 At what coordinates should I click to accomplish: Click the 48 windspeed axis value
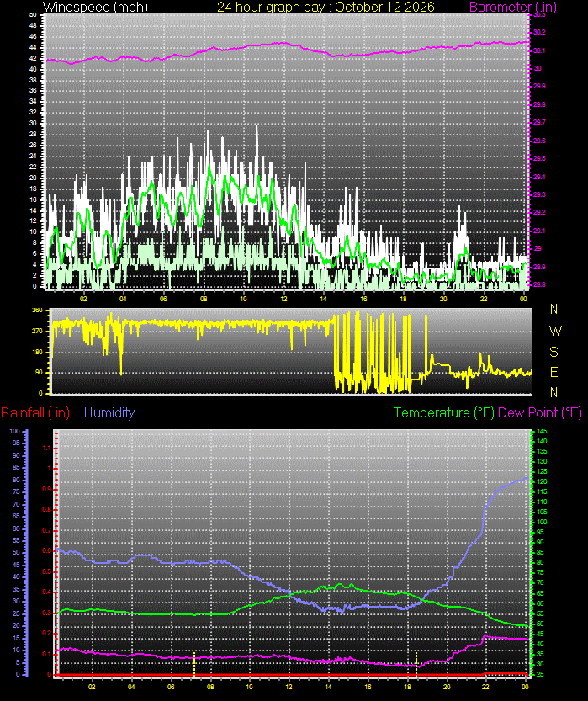(33, 26)
